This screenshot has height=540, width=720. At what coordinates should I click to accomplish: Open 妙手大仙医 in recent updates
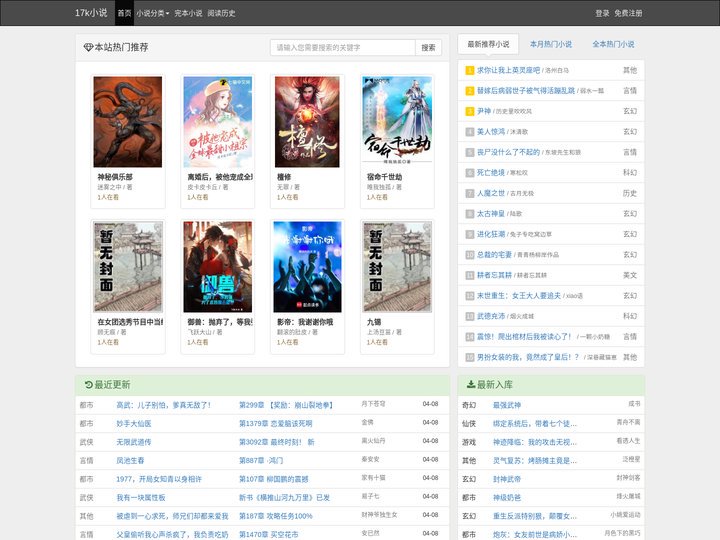tap(134, 423)
